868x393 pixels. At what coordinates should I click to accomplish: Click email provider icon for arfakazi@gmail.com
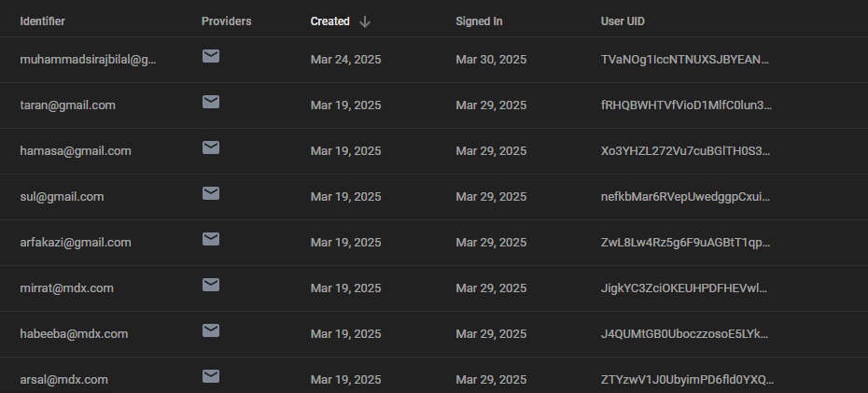coord(211,239)
